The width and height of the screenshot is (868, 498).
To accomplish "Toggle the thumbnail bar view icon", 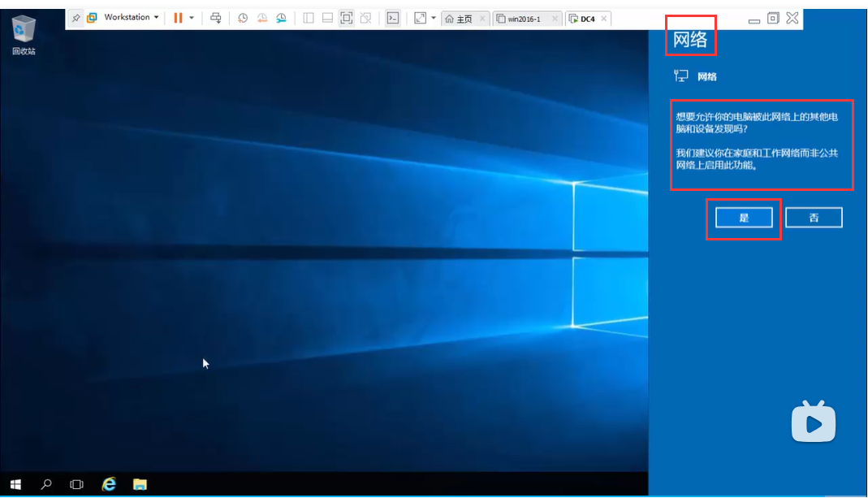I will [x=328, y=19].
